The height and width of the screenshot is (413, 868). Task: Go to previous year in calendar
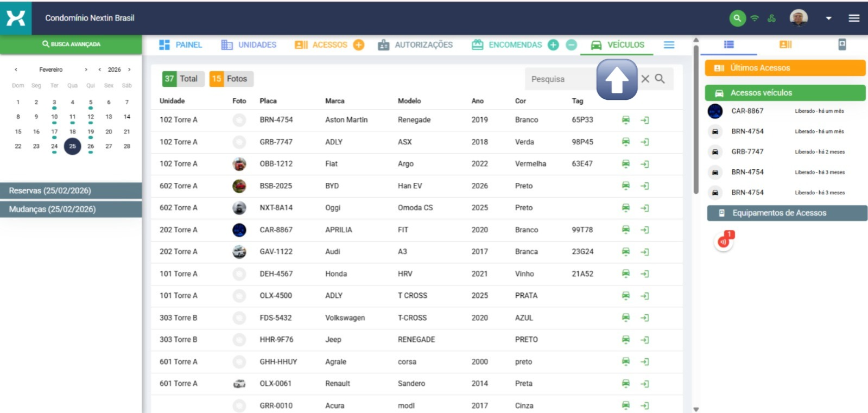pos(99,69)
